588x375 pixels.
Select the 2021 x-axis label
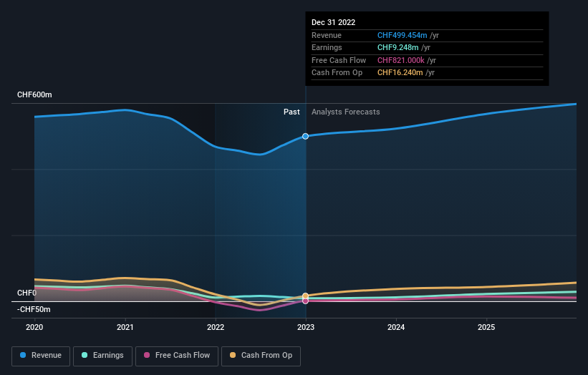pos(125,328)
